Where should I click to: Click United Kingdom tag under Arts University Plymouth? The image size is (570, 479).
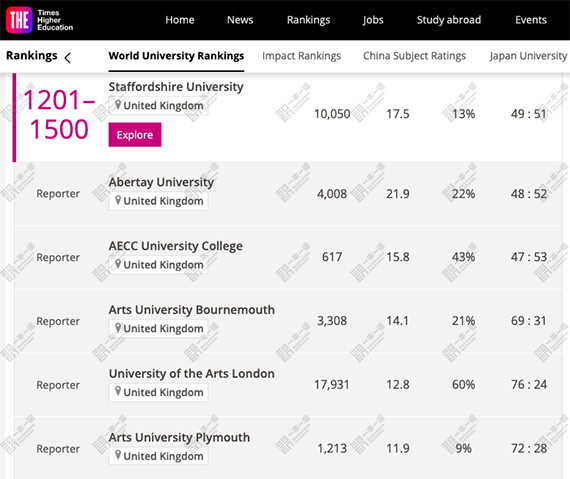158,456
